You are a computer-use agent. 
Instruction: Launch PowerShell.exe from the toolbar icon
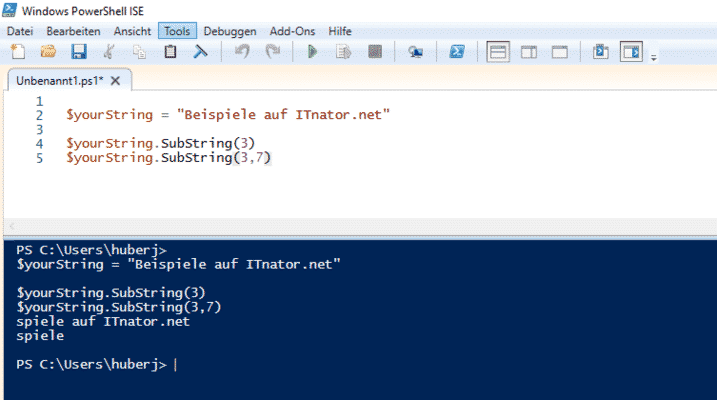click(x=454, y=52)
